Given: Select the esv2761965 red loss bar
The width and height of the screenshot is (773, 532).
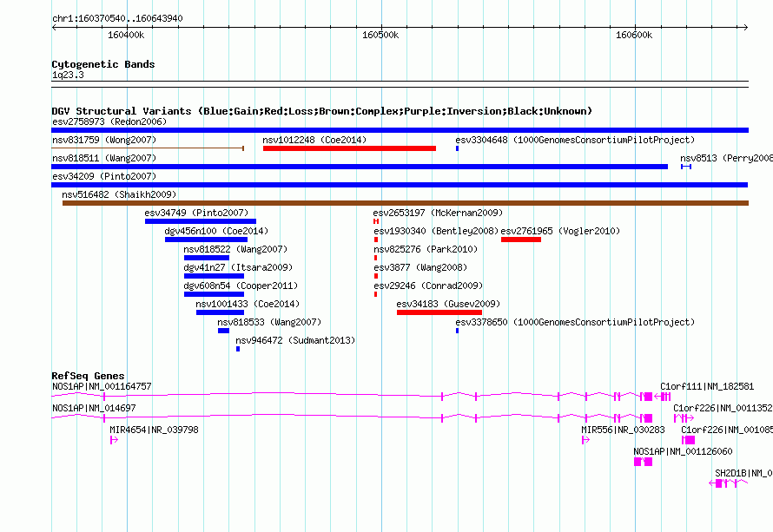Looking at the screenshot, I should [x=521, y=240].
